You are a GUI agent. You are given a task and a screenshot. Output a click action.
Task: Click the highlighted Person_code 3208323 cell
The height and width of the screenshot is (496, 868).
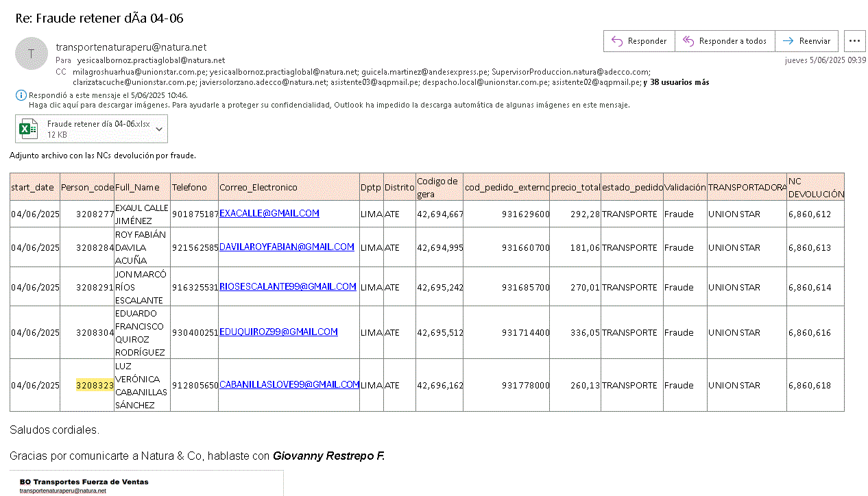(95, 386)
